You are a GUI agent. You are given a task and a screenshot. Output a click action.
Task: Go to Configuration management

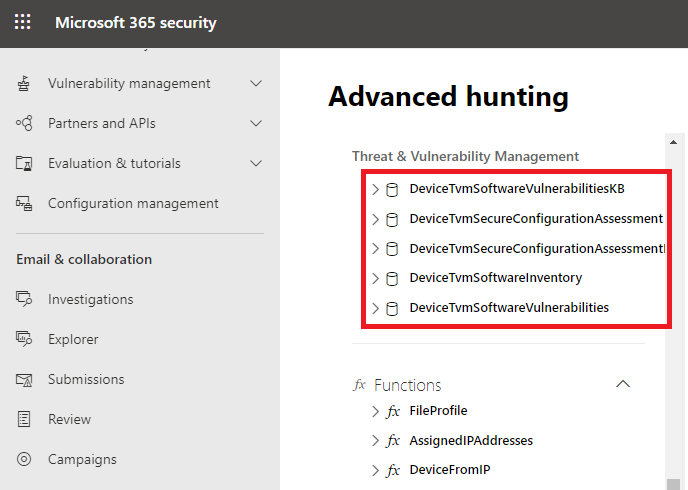pos(133,204)
